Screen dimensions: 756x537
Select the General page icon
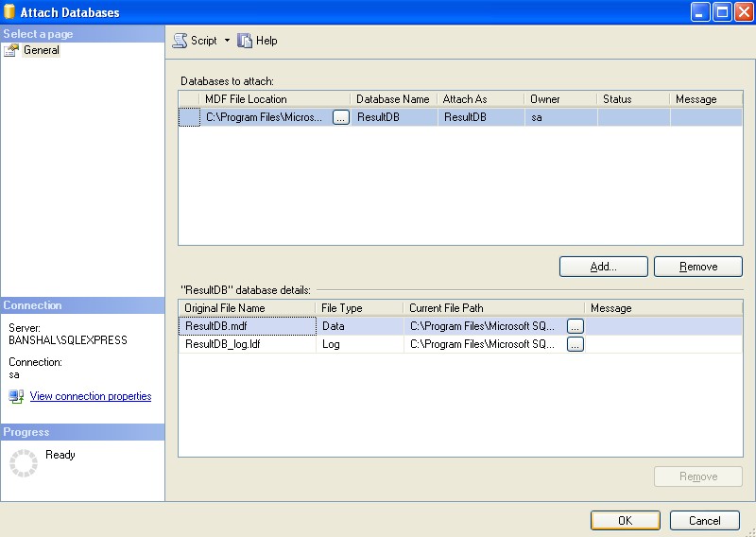11,50
